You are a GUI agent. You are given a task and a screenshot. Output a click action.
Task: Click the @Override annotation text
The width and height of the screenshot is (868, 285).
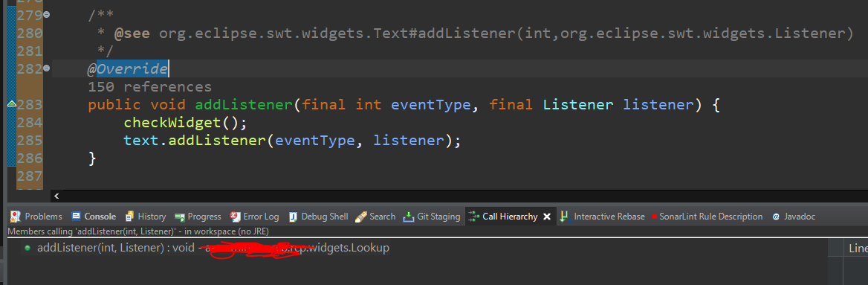coord(127,69)
